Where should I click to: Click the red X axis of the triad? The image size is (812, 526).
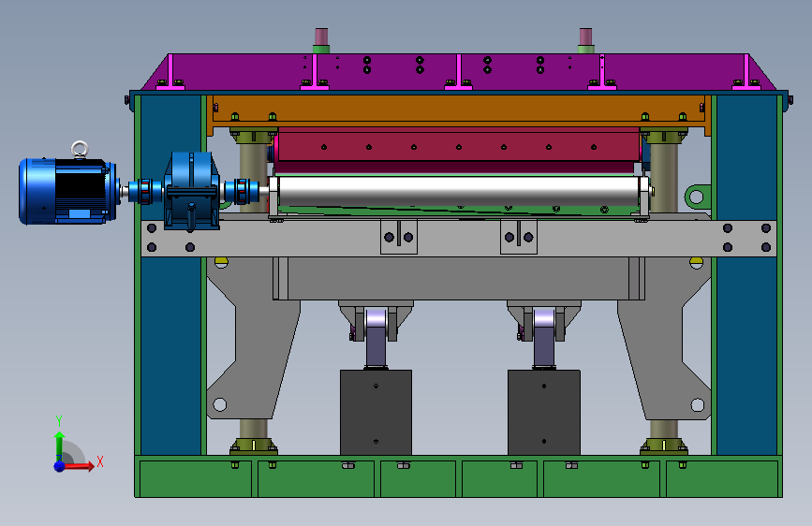pyautogui.click(x=80, y=466)
